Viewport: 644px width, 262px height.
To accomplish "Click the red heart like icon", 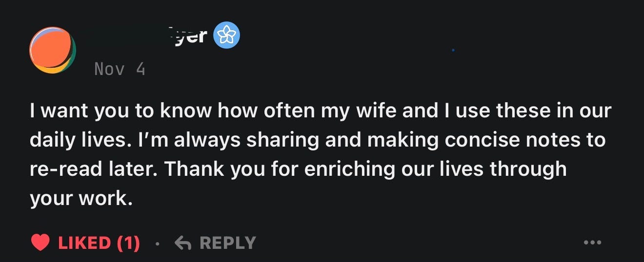I will click(x=40, y=243).
